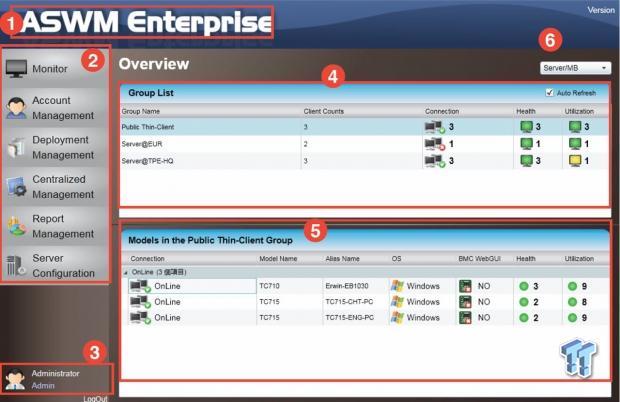This screenshot has width=620, height=402.
Task: Click the Erwin-EB1030 alias name
Action: click(x=347, y=286)
